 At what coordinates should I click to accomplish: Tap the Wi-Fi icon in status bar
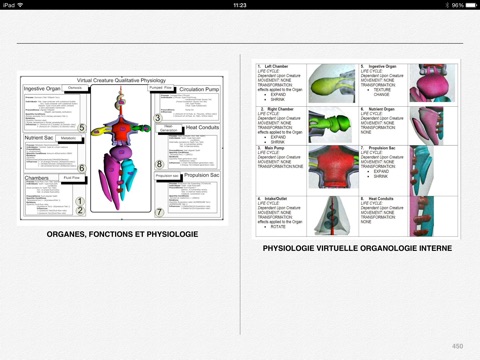coord(20,5)
